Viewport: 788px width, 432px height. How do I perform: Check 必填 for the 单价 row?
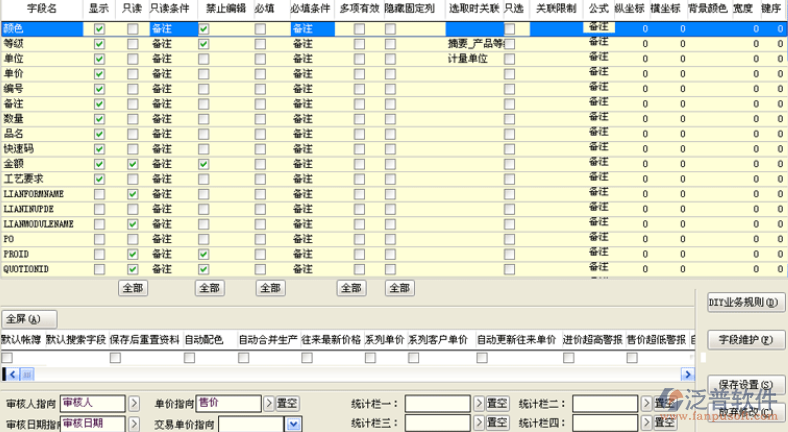(x=260, y=74)
